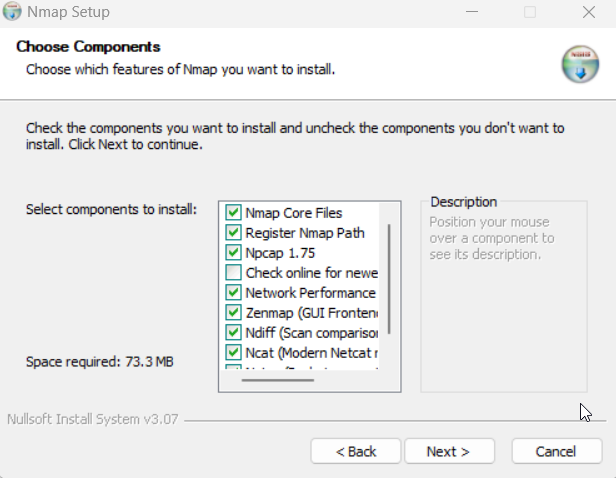Viewport: 616px width, 478px height.
Task: Uncheck Zenmap GUI Frontend component
Action: coord(233,313)
